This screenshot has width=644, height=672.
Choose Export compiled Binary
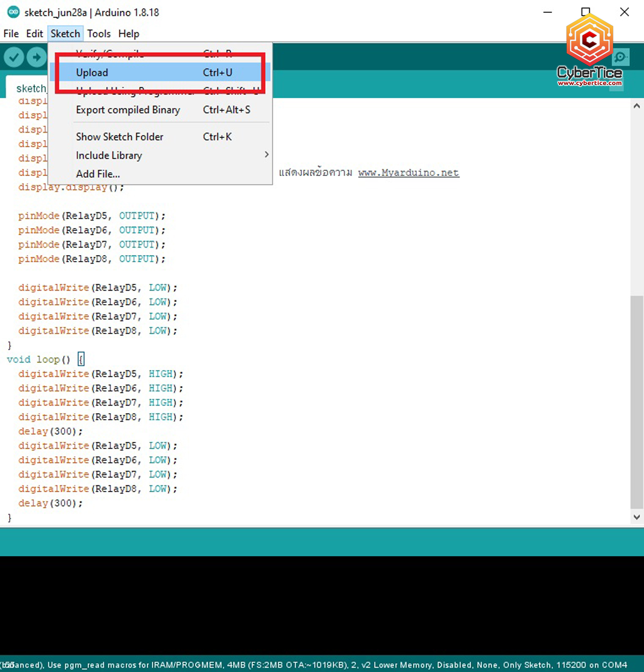click(x=128, y=110)
